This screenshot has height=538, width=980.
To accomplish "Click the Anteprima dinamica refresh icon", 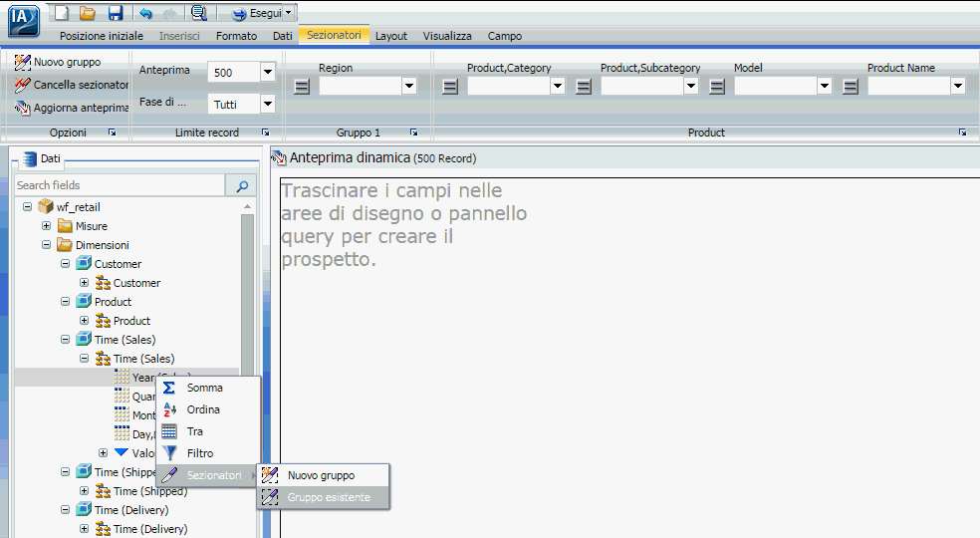I will coord(279,158).
